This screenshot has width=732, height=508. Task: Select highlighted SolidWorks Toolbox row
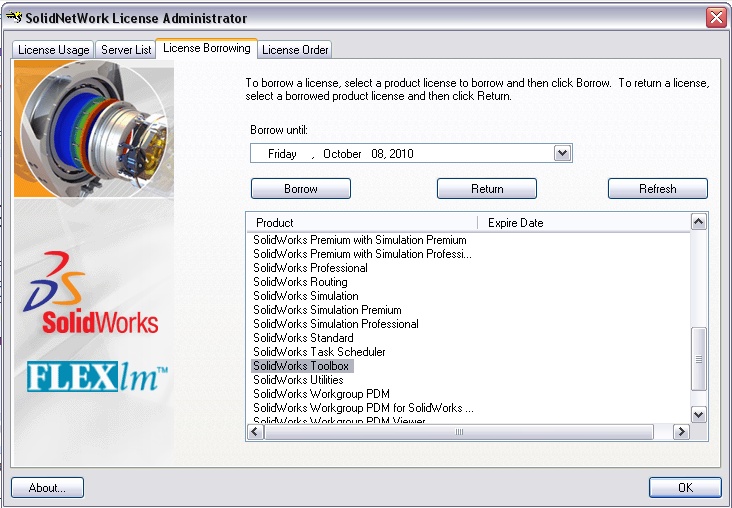(x=302, y=366)
